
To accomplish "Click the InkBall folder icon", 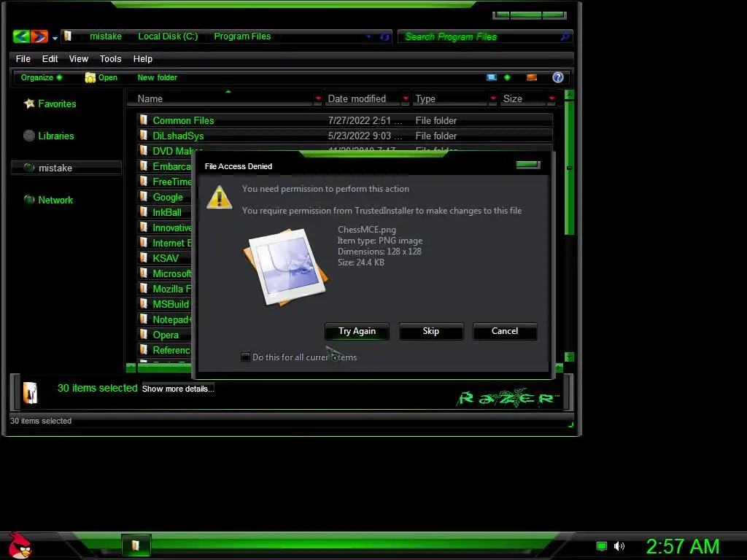I will coord(144,212).
